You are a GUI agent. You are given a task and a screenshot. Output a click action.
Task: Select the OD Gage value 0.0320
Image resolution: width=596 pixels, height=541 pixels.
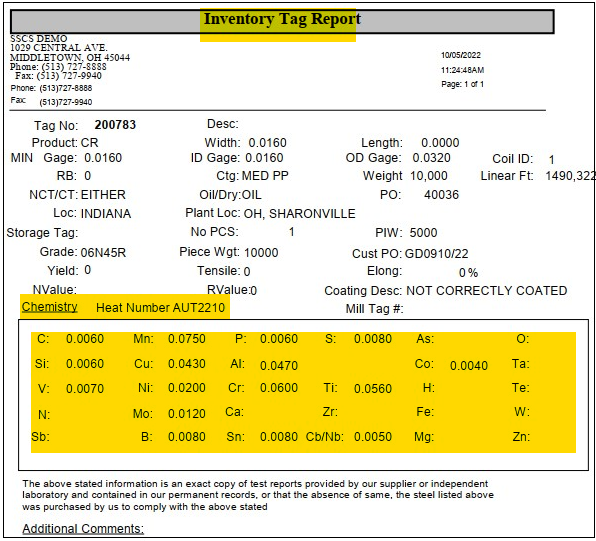(x=431, y=157)
